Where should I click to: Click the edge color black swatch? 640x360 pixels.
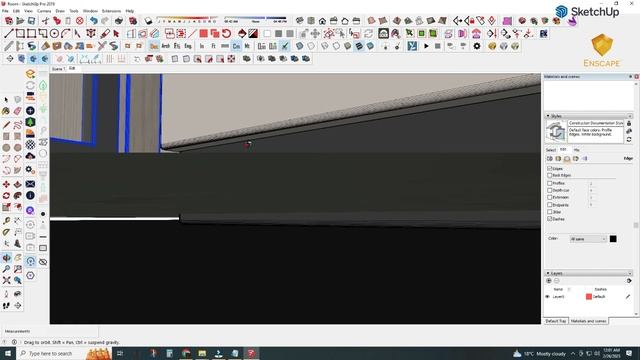pyautogui.click(x=613, y=239)
